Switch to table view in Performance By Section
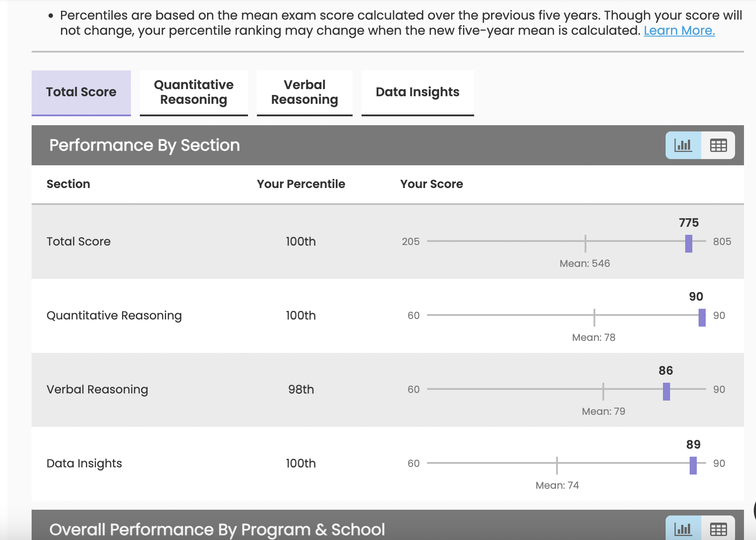Image resolution: width=756 pixels, height=540 pixels. (x=718, y=145)
